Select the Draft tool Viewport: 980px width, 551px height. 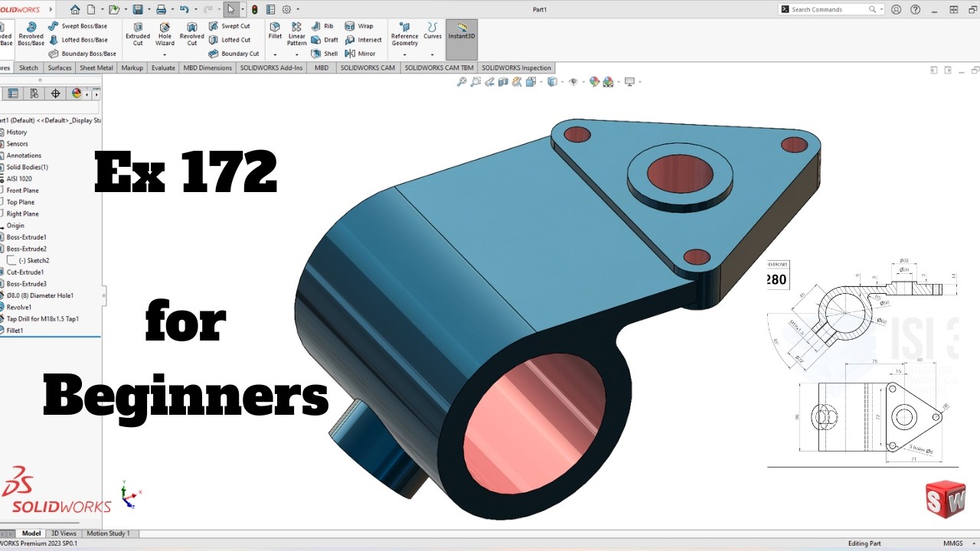(x=325, y=40)
